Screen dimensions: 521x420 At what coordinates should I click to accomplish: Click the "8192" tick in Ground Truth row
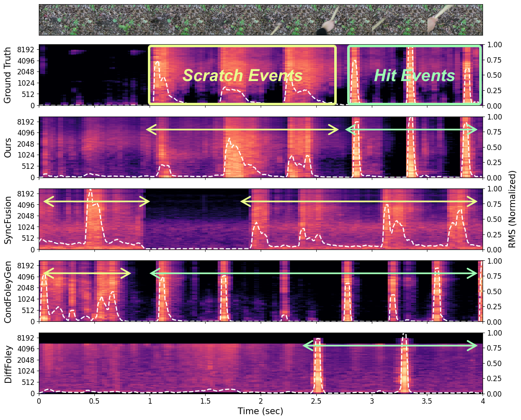coord(27,49)
